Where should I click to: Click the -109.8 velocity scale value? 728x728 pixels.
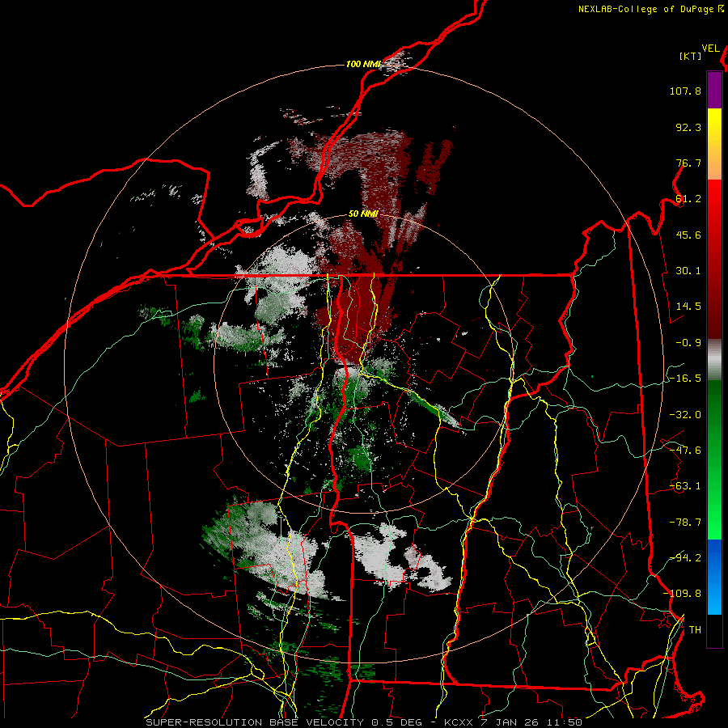pos(683,594)
